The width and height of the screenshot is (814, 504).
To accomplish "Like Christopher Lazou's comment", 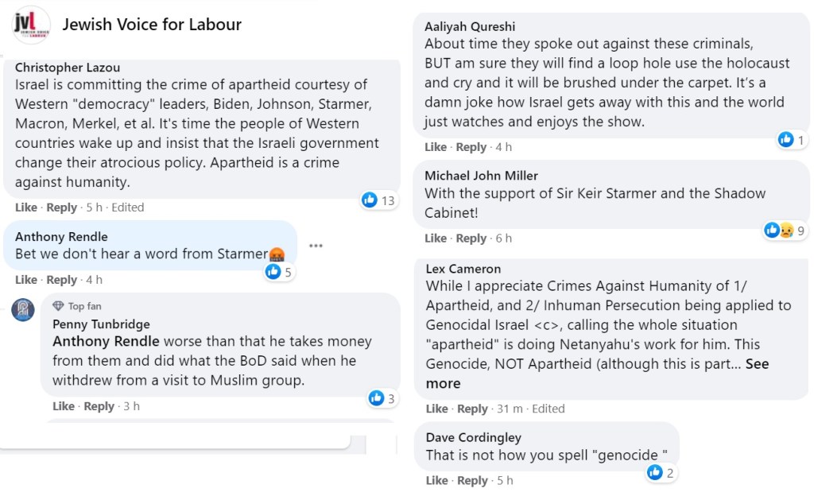I will (x=26, y=207).
